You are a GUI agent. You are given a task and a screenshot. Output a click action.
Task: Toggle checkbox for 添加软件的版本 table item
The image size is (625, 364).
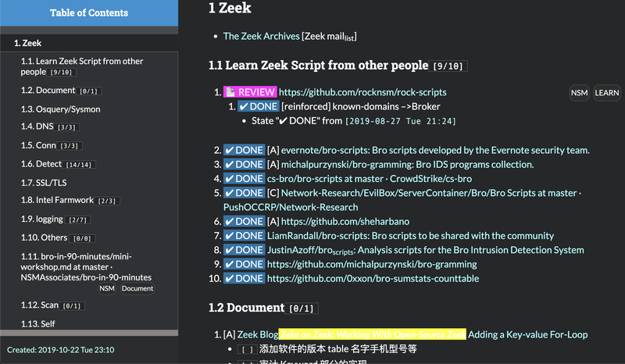coord(247,350)
